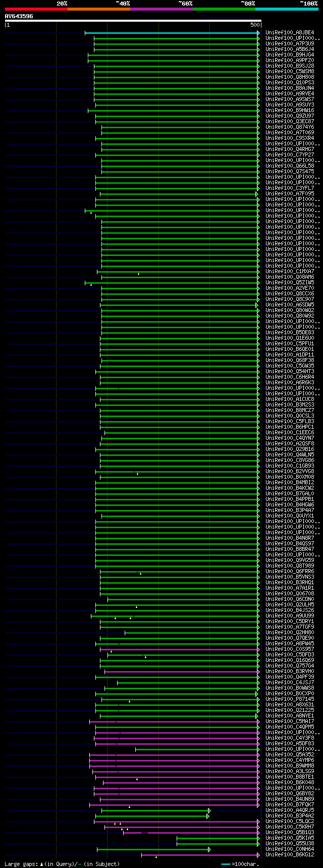The height and width of the screenshot is (868, 323).
Task: Click hit label UniRef100_B2VVG8
Action: pyautogui.click(x=290, y=472)
